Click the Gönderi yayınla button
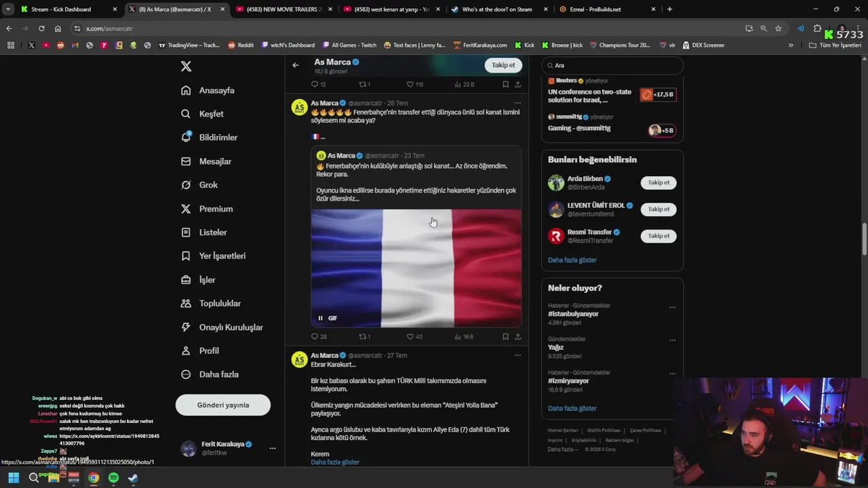Image resolution: width=868 pixels, height=488 pixels. [223, 405]
